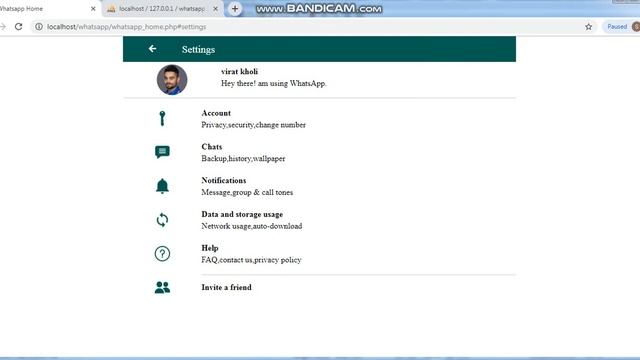Click the site information icon in address bar
640x360 pixels.
pos(39,27)
